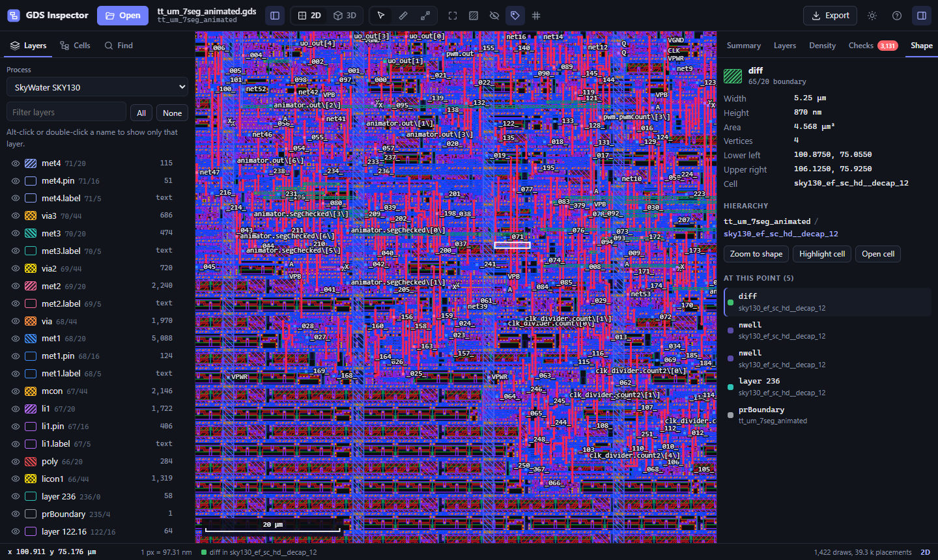Screen dimensions: 938x560
Task: Switch to the Density tab
Action: (x=822, y=46)
